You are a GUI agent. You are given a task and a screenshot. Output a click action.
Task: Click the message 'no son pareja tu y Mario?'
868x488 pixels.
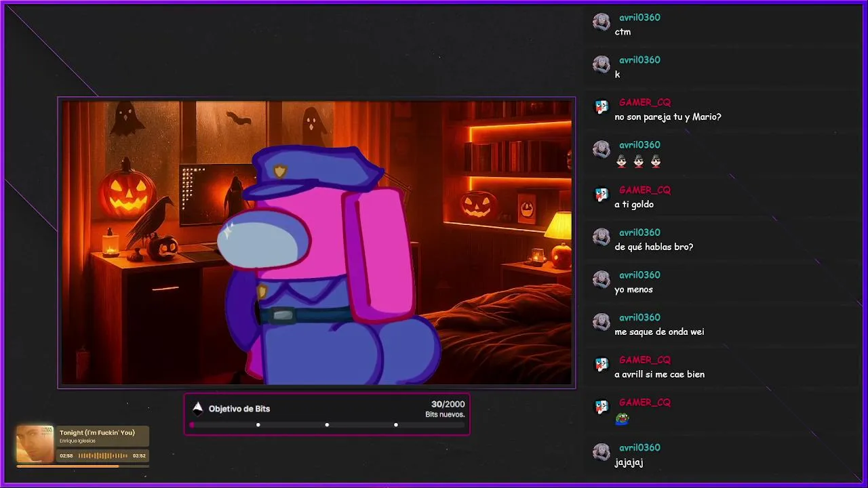(x=668, y=117)
